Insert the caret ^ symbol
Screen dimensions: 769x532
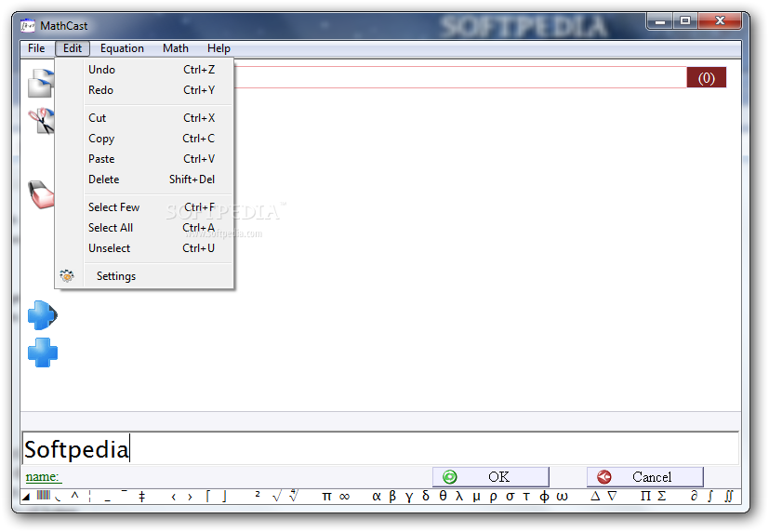tap(74, 495)
